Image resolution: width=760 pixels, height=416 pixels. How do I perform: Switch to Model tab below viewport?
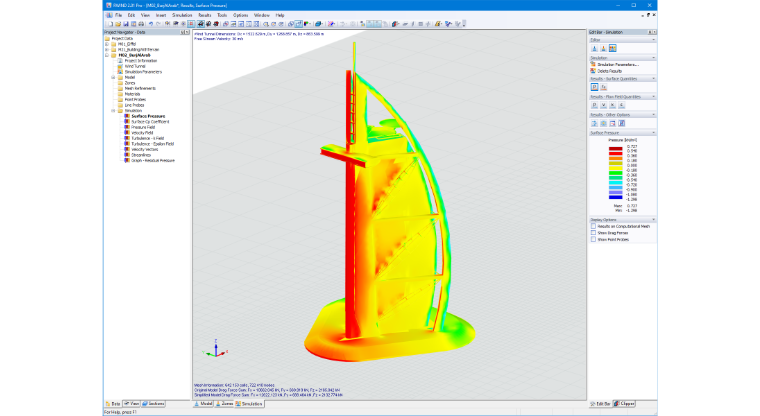(x=204, y=403)
